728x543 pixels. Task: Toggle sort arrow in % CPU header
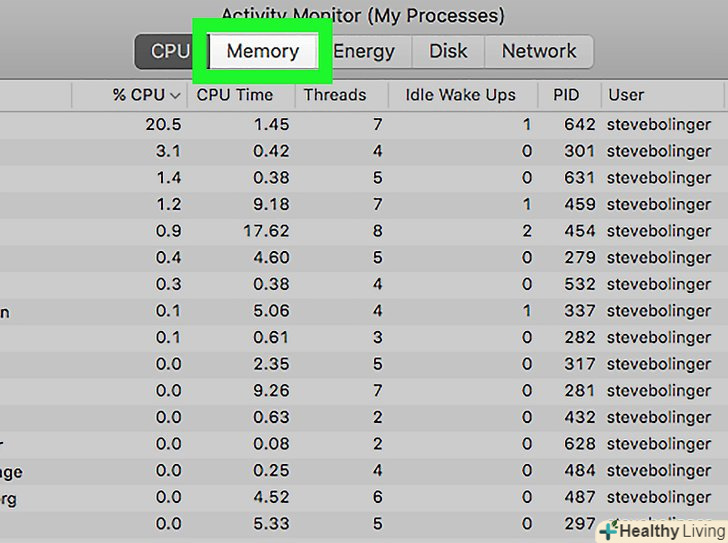click(x=175, y=96)
